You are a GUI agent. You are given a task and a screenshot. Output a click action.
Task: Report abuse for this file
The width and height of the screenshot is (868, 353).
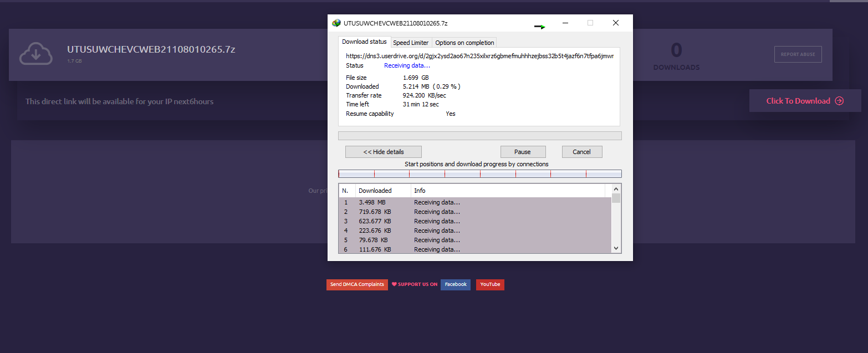coord(798,54)
